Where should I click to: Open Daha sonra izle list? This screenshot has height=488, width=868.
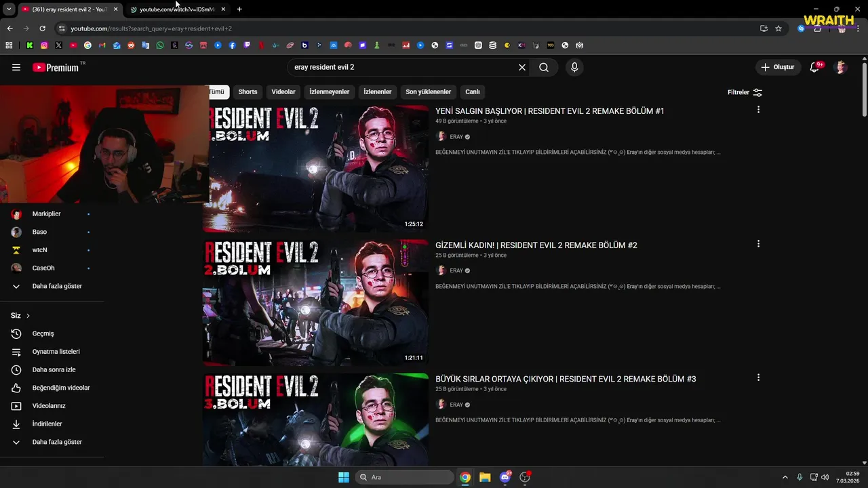click(x=52, y=369)
